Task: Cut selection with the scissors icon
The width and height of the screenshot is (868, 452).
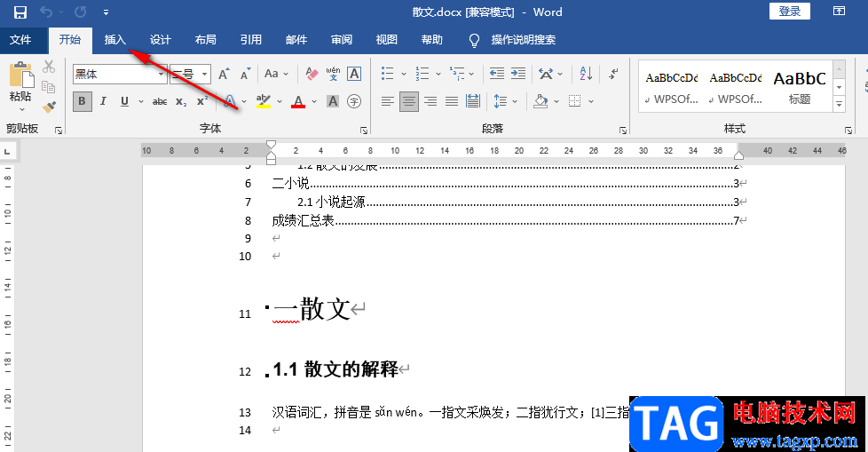Action: pos(49,67)
